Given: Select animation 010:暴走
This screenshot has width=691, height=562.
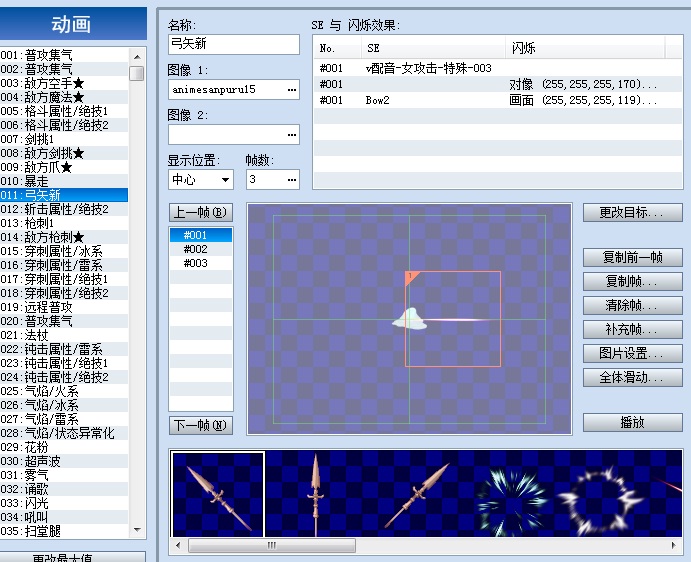Looking at the screenshot, I should [x=64, y=181].
